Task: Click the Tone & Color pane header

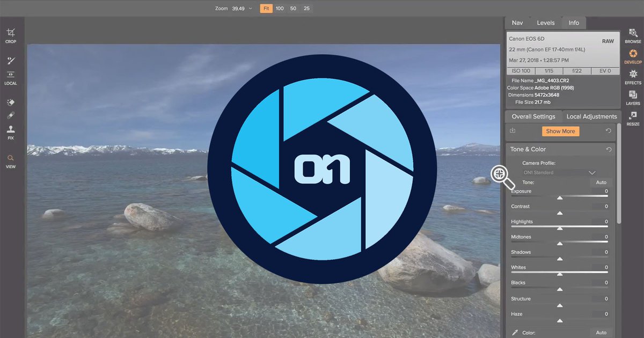Action: pos(560,149)
